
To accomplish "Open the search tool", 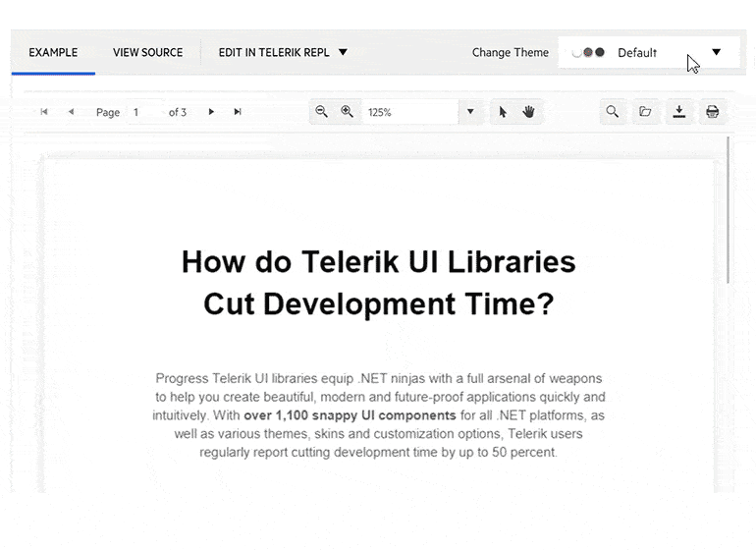I will coord(612,112).
